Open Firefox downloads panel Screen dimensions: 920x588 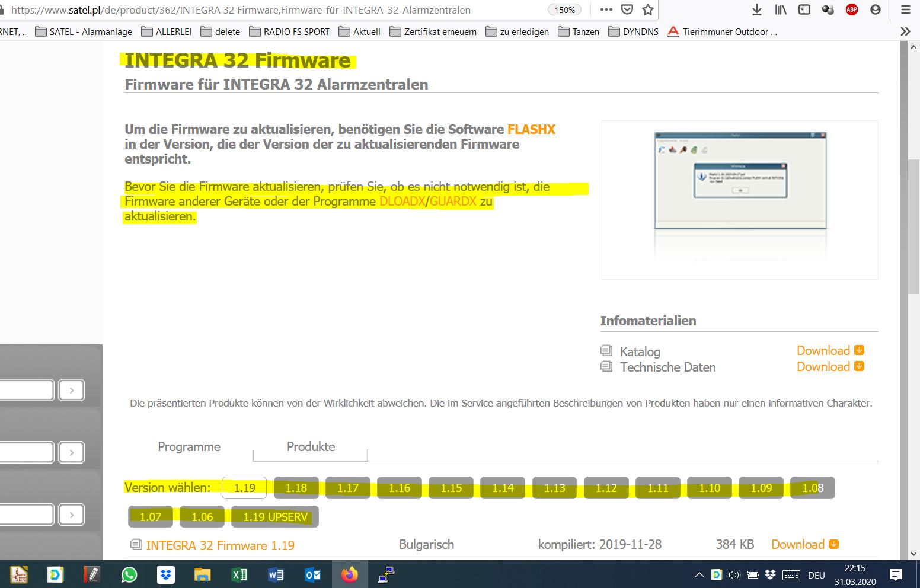click(756, 9)
